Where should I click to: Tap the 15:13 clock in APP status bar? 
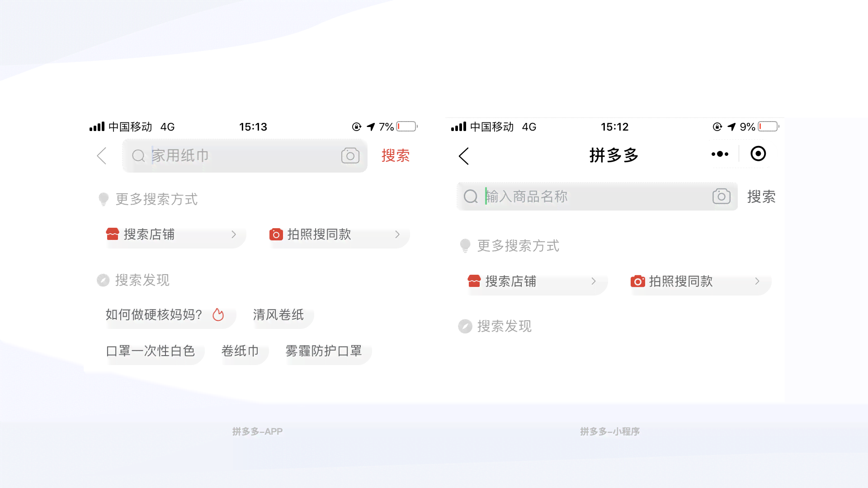pos(253,127)
